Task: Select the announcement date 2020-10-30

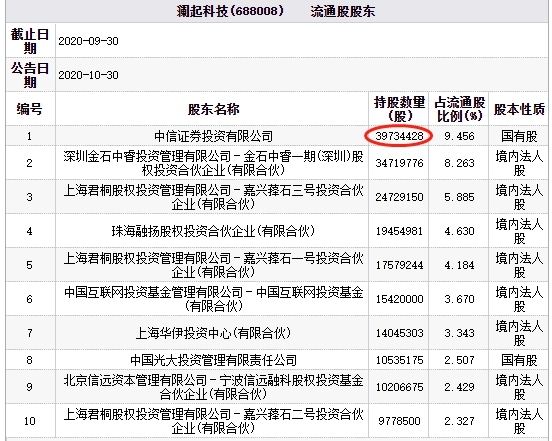Action: pos(88,75)
